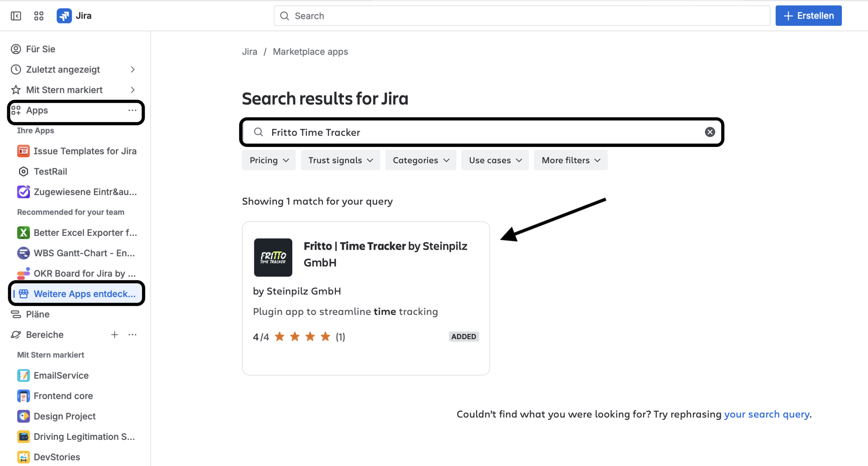Click the plus icon next to Bereiche
Viewport: 868px width, 466px height.
pos(115,335)
